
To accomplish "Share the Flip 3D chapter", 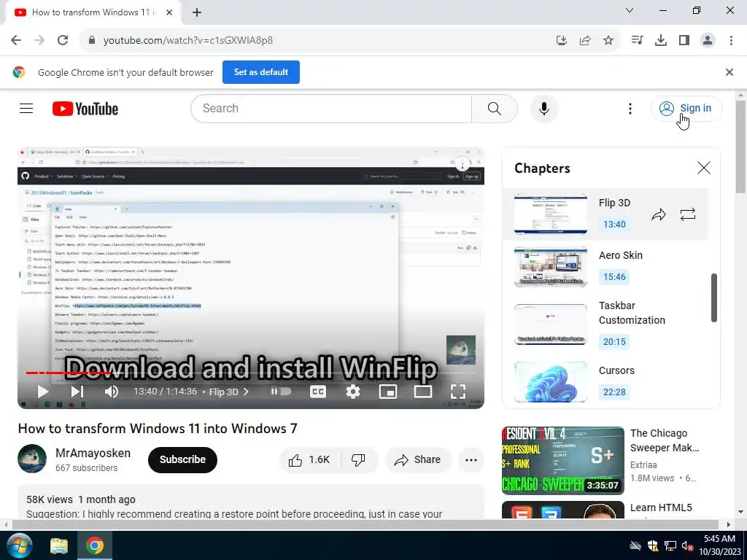I will point(659,214).
